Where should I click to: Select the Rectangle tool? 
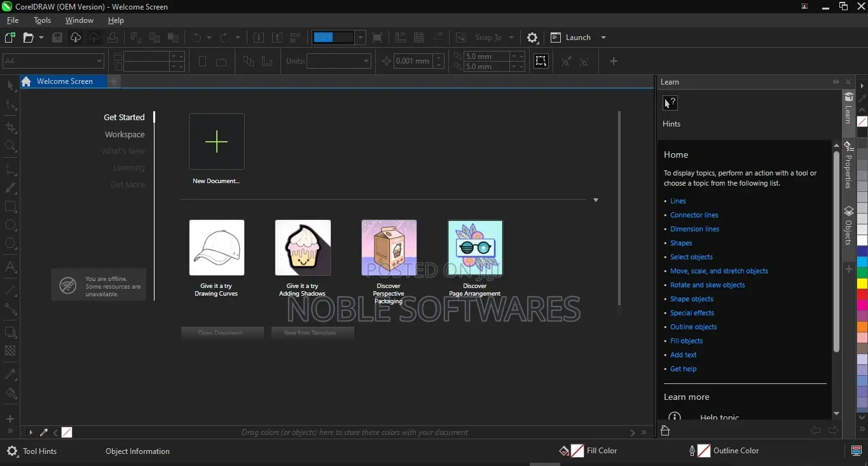[x=10, y=207]
